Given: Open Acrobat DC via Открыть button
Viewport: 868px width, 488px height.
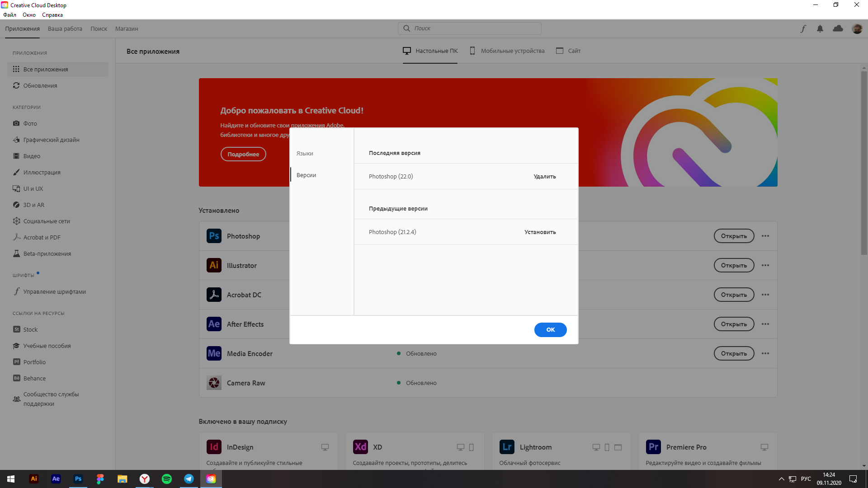Looking at the screenshot, I should (734, 295).
